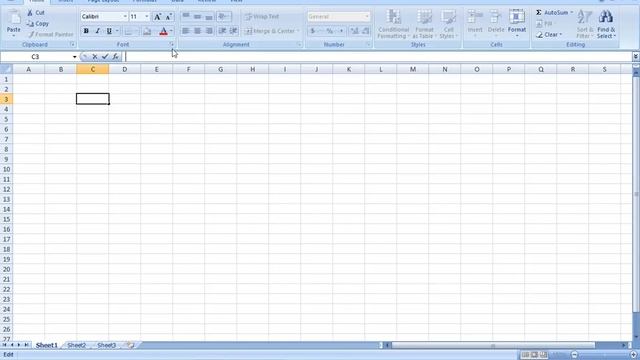This screenshot has width=640, height=360.
Task: Decrease font size with small A icon
Action: tap(169, 16)
